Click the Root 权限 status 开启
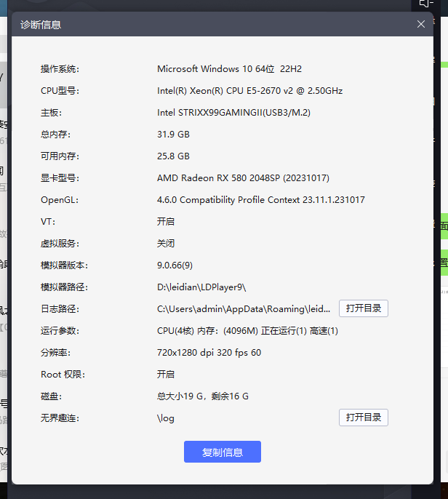448x499 pixels. 166,375
